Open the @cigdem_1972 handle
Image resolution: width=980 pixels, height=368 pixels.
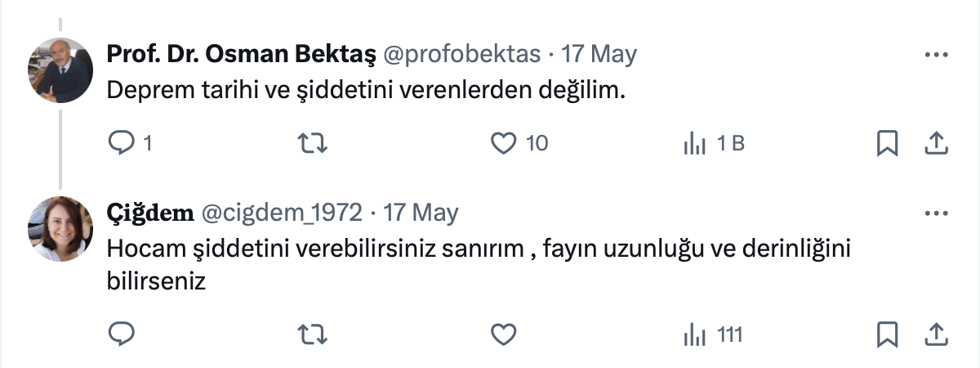pos(282,213)
